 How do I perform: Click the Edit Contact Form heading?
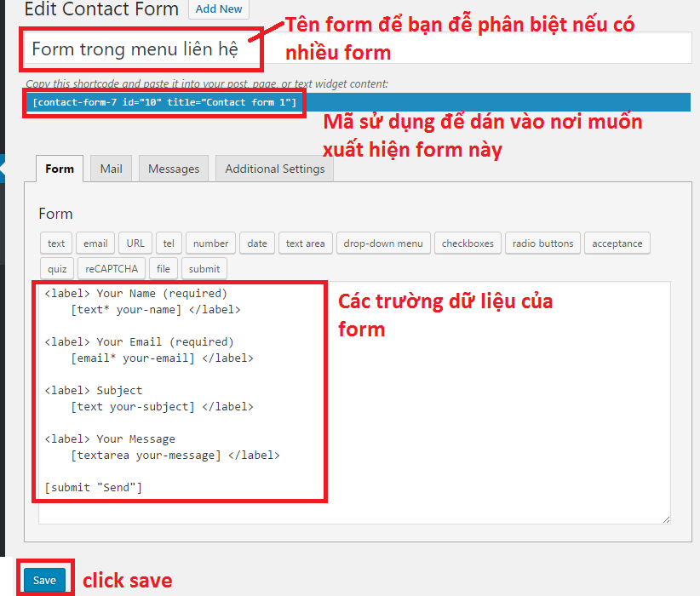[100, 9]
